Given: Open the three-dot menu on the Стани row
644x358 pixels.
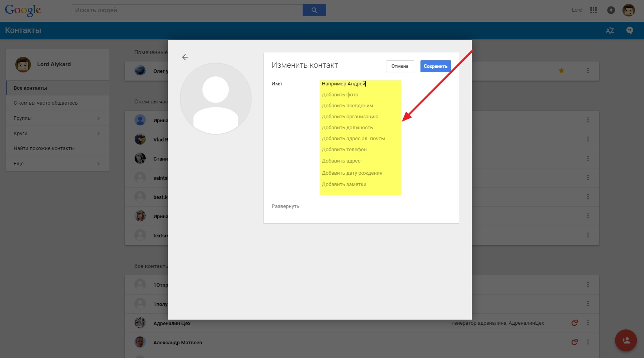Looking at the screenshot, I should click(x=588, y=159).
